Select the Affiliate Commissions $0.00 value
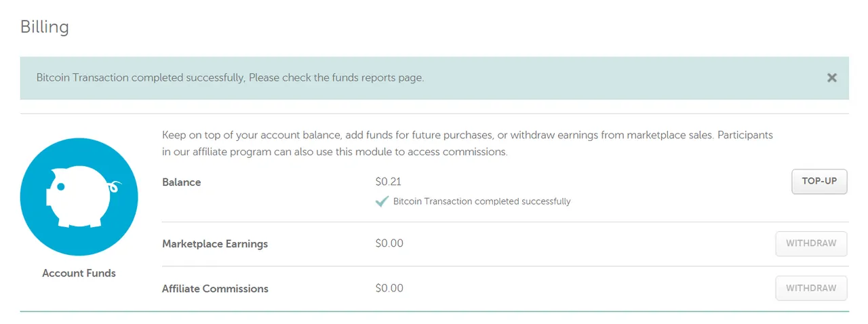The width and height of the screenshot is (868, 324). (389, 288)
